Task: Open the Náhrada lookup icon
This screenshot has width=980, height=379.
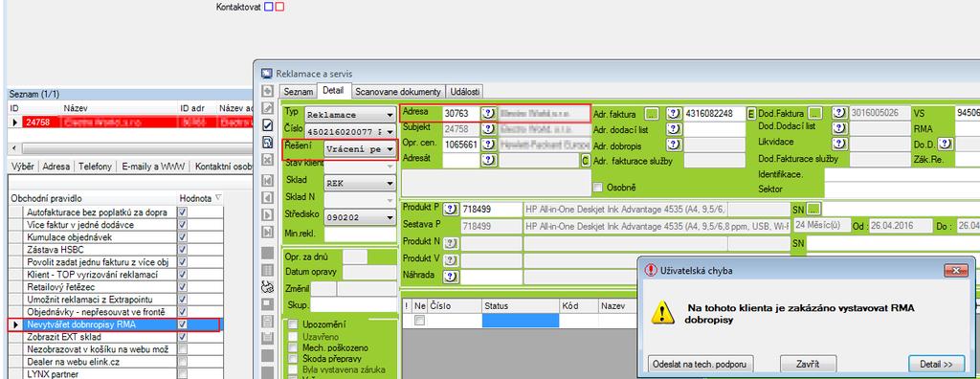Action: click(x=452, y=276)
